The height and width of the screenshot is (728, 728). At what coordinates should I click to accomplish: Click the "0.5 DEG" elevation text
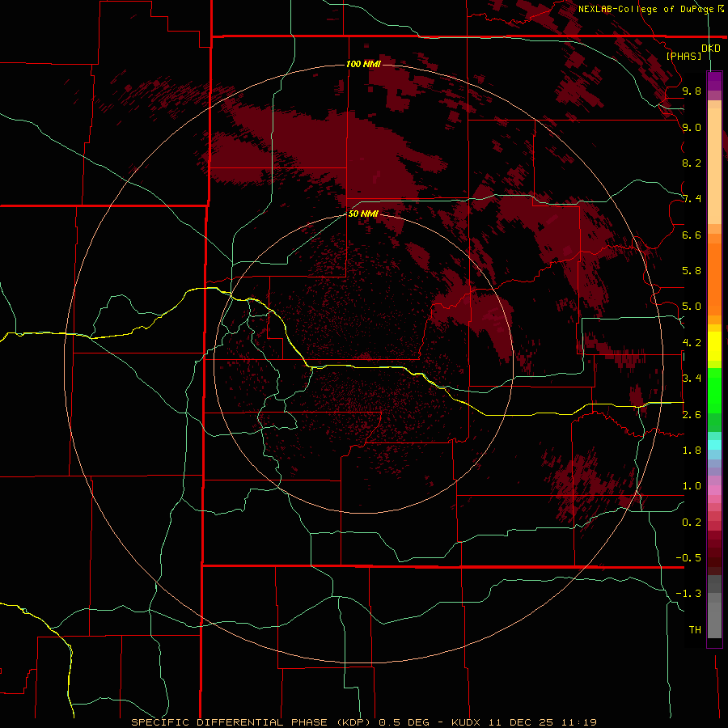point(404,722)
